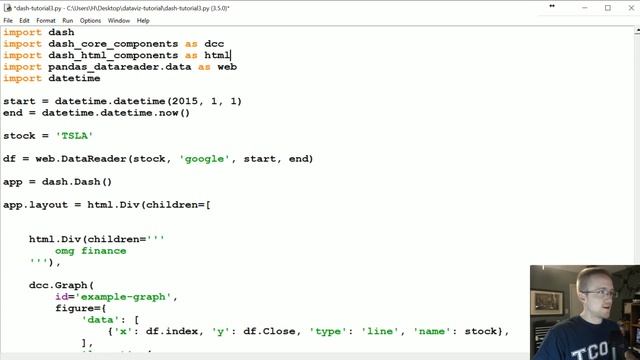This screenshot has height=360, width=640.
Task: Click the 'data' key string
Action: (100, 320)
